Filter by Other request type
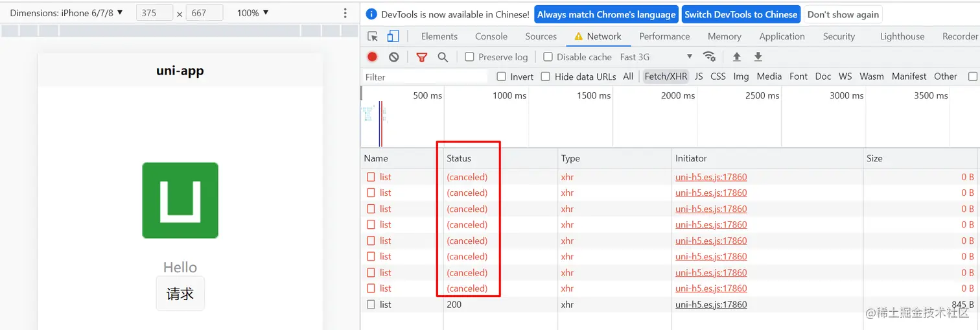 click(x=946, y=77)
